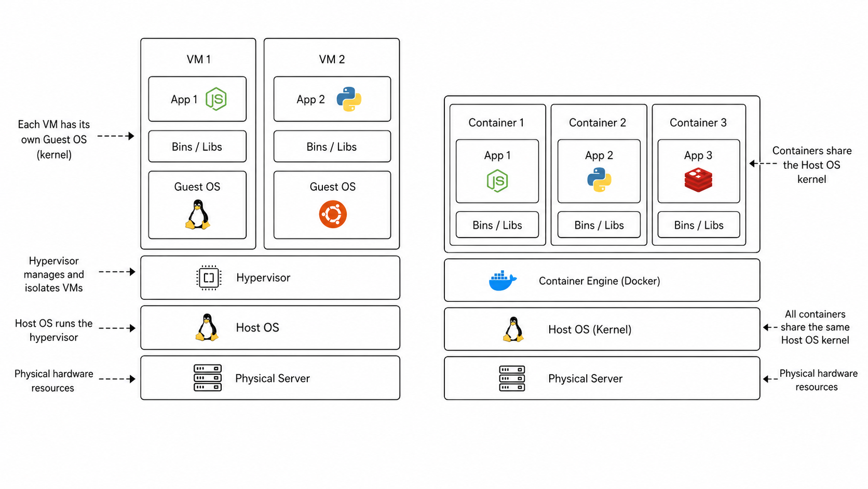Select "App 3" label inside Container 3
The width and height of the screenshot is (868, 489).
point(698,155)
